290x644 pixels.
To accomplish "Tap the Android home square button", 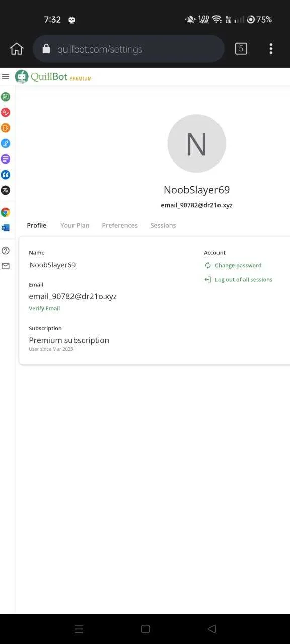I will click(146, 629).
